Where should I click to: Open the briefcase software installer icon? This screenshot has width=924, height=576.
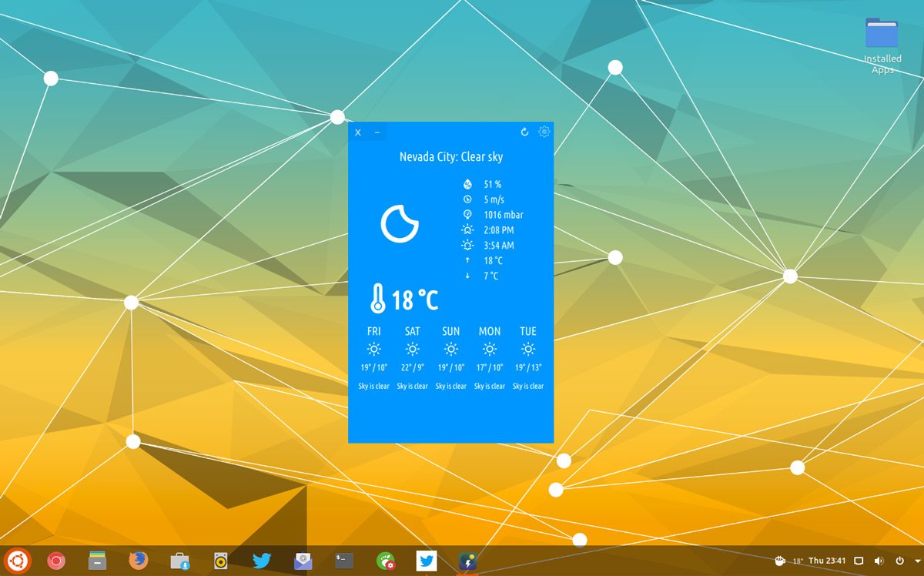[179, 561]
